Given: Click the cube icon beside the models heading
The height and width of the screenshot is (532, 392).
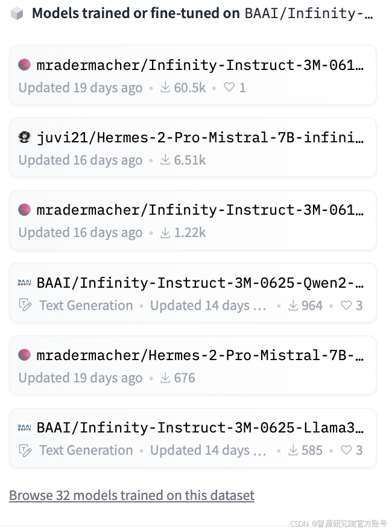Looking at the screenshot, I should pyautogui.click(x=17, y=14).
